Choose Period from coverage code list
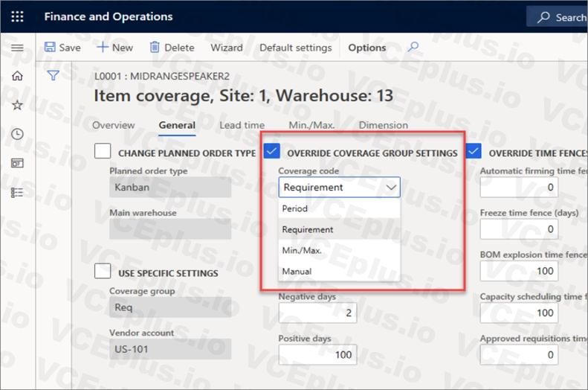 coord(339,208)
